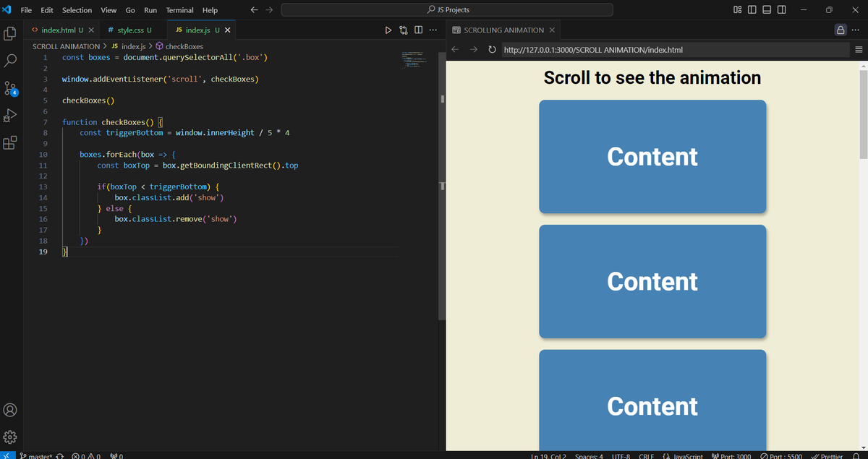Screen dimensions: 868x459
Task: Open the Explorer view in the activity bar
Action: [x=10, y=33]
